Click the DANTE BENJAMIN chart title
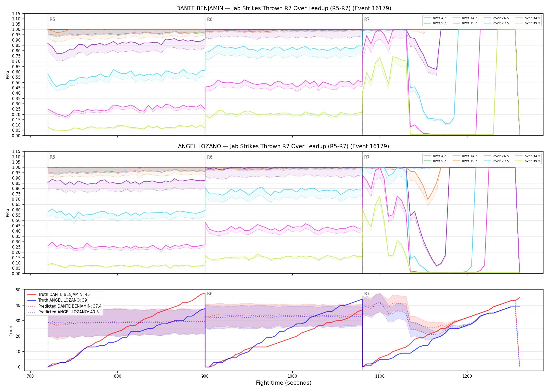 [284, 8]
